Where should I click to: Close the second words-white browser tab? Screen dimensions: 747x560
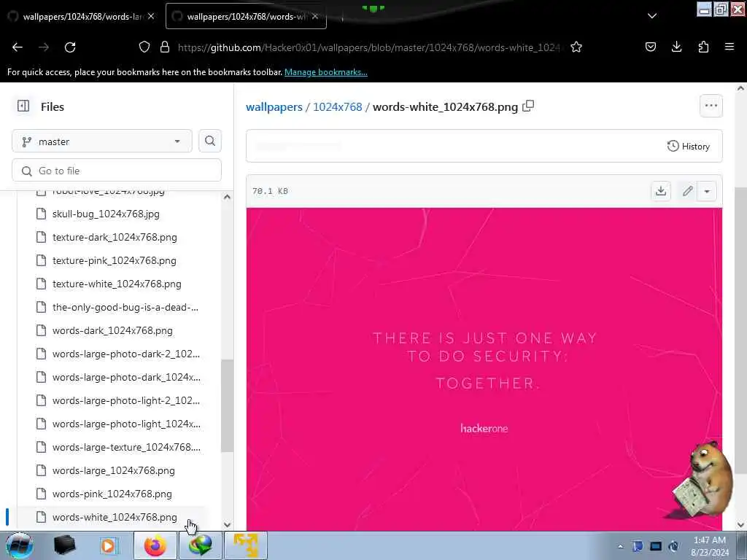point(315,16)
